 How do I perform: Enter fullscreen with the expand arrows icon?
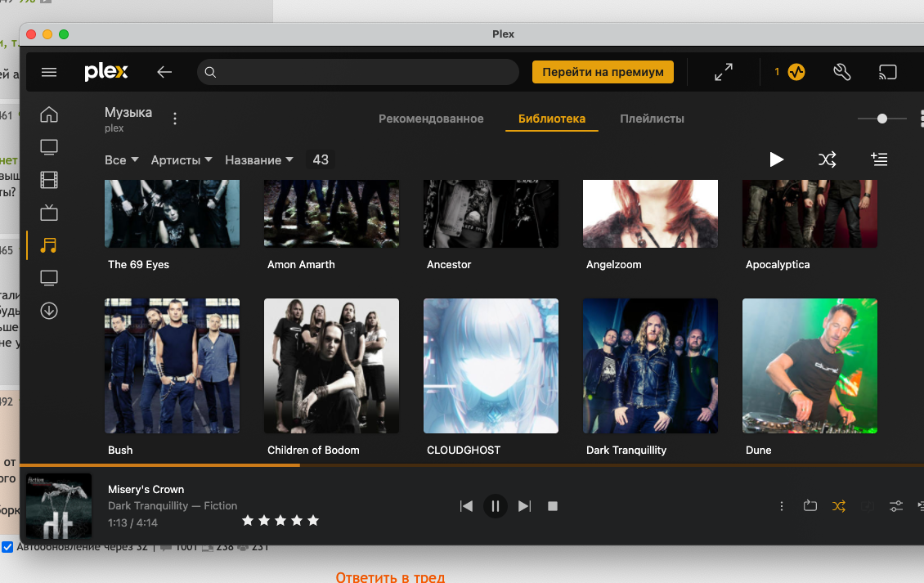724,72
